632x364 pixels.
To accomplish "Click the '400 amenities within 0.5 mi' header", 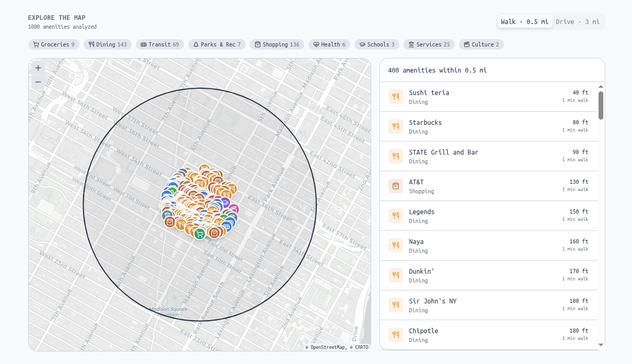I will [437, 70].
